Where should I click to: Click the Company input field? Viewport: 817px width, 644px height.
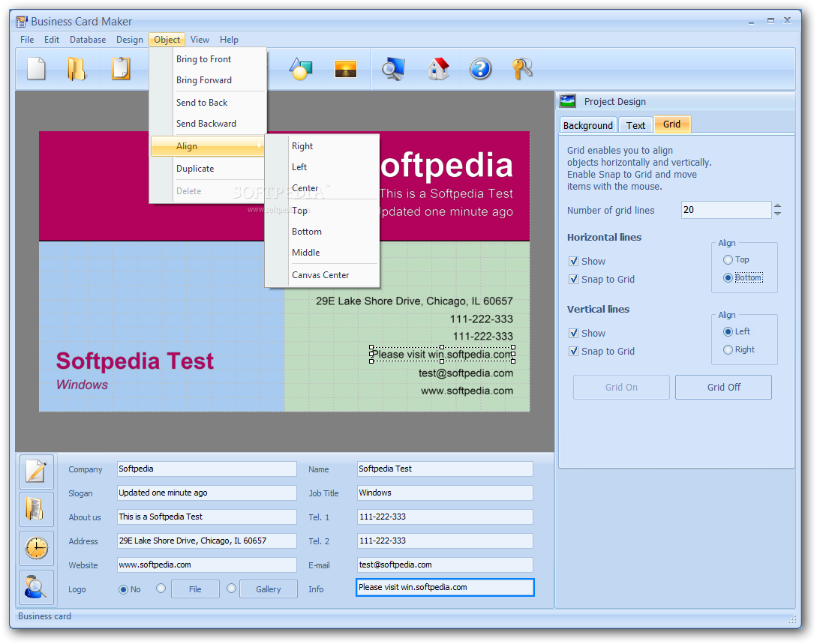(207, 469)
